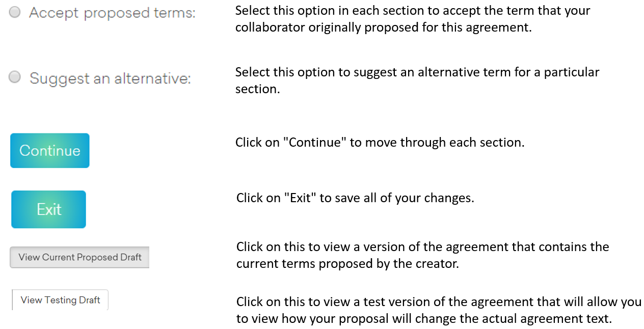644x329 pixels.
Task: Click the description line starting "Select this option to suggest"
Action: pyautogui.click(x=417, y=72)
